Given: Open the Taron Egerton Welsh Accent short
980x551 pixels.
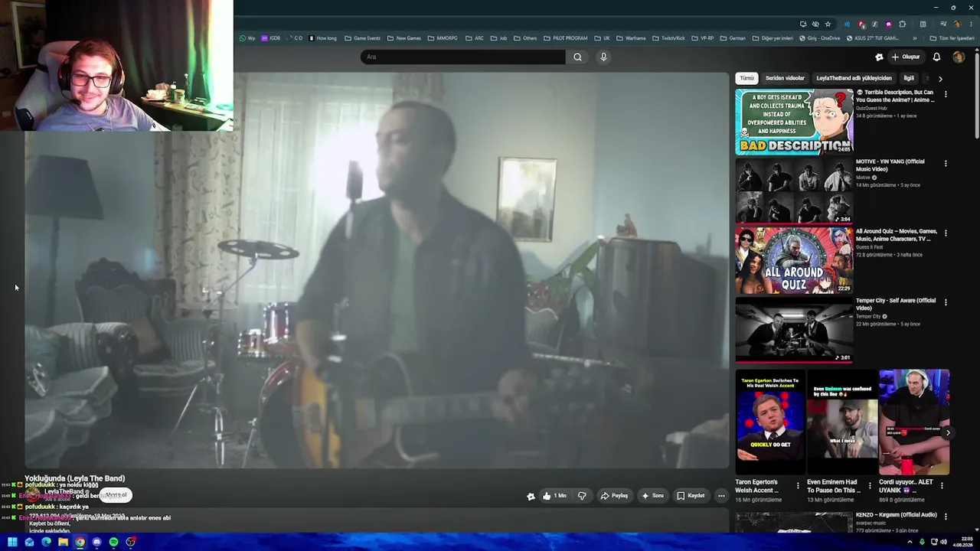Looking at the screenshot, I should [x=770, y=422].
